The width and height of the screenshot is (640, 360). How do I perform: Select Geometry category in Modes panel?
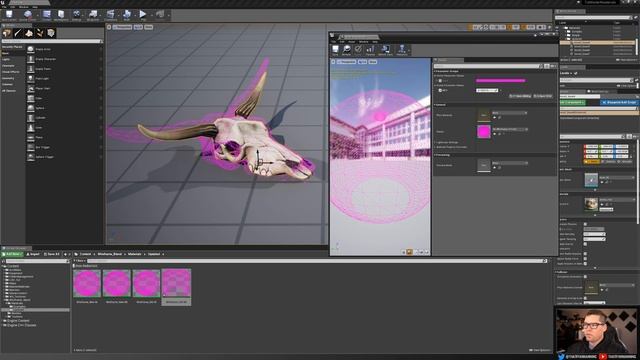[8, 78]
